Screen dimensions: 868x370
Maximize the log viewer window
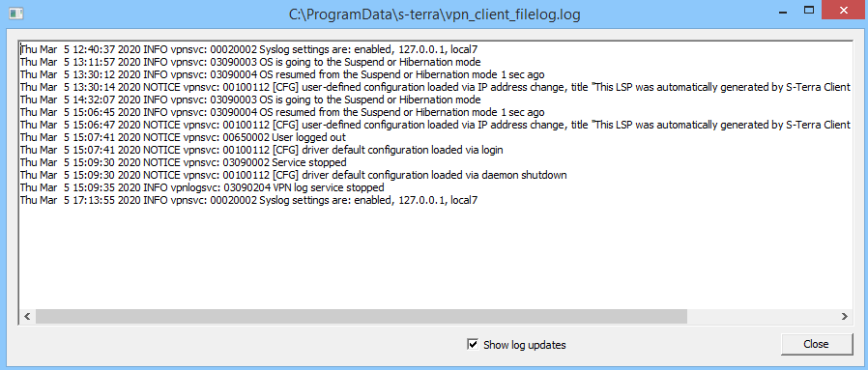coord(809,10)
